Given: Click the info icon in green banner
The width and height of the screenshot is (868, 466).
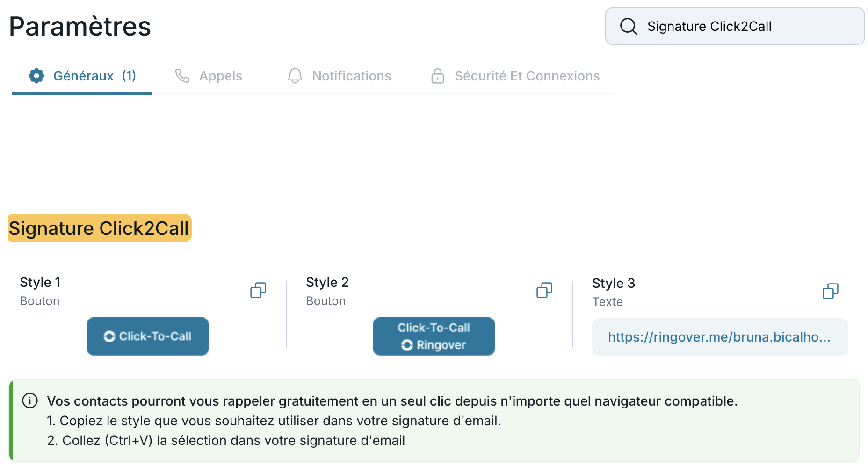Looking at the screenshot, I should (x=30, y=401).
